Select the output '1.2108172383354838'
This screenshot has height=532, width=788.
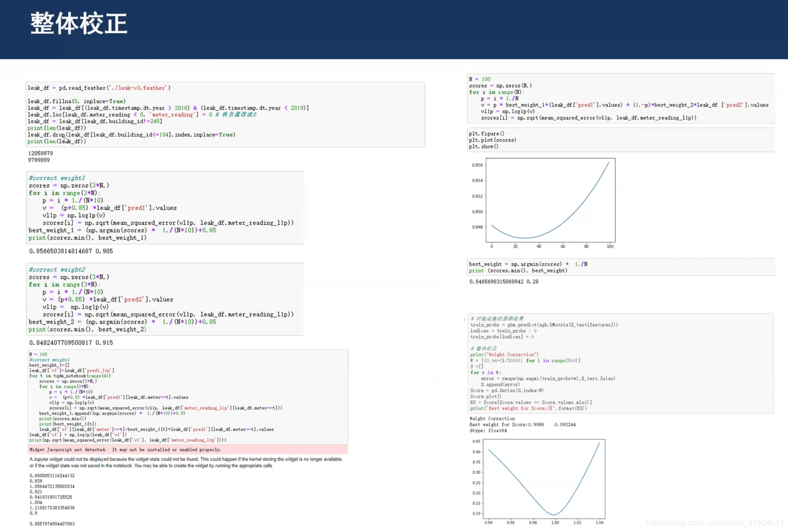tap(52, 508)
